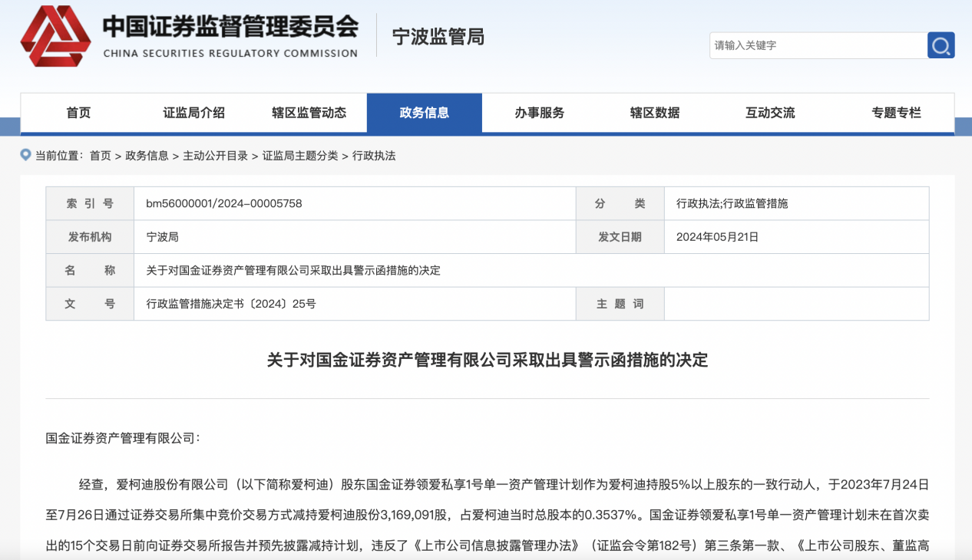Viewport: 972px width, 560px height.
Task: Open the 互动交流 navigation item
Action: pyautogui.click(x=769, y=112)
